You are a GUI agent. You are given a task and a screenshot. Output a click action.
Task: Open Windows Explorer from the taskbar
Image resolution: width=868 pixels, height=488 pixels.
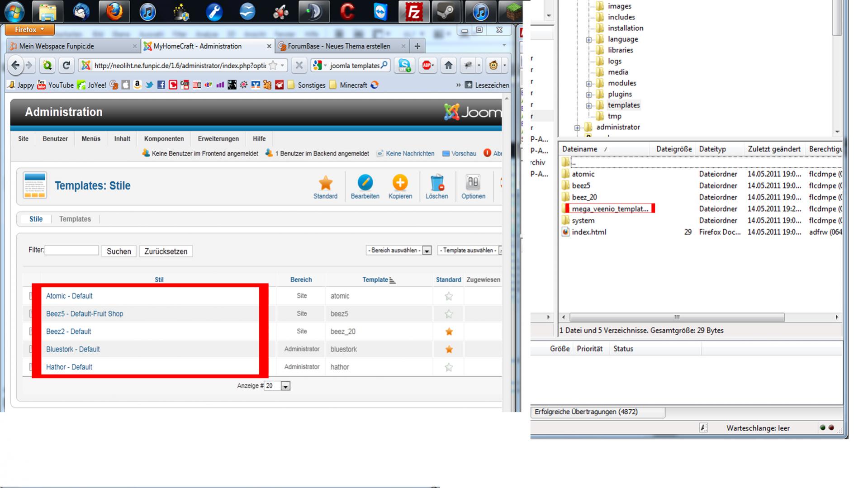(47, 11)
